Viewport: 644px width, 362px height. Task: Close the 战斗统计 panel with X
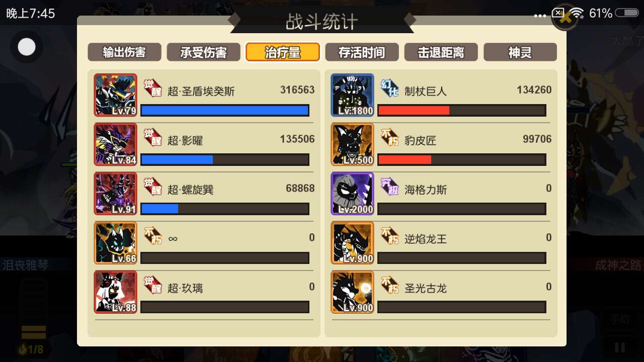pyautogui.click(x=566, y=18)
